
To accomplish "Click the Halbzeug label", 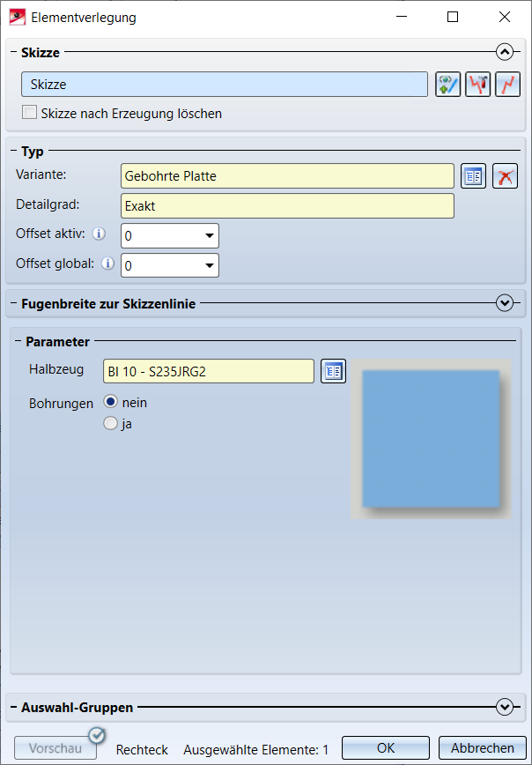I will coord(56,368).
